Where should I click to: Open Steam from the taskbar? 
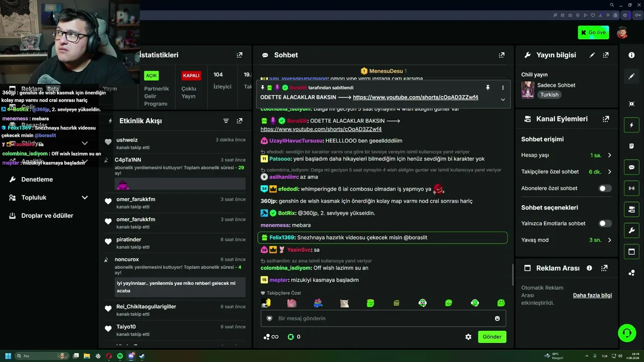pyautogui.click(x=142, y=356)
